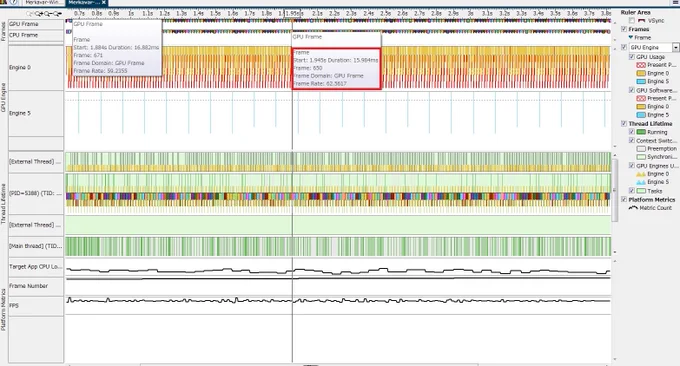Select the Main thread row label
The image size is (680, 366).
[36, 246]
